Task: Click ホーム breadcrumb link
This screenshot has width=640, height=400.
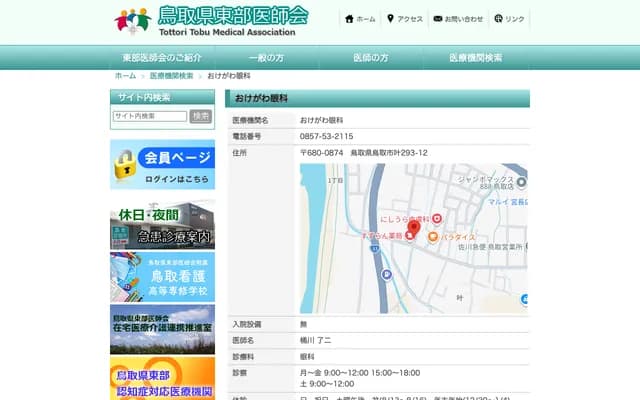Action: [125, 76]
